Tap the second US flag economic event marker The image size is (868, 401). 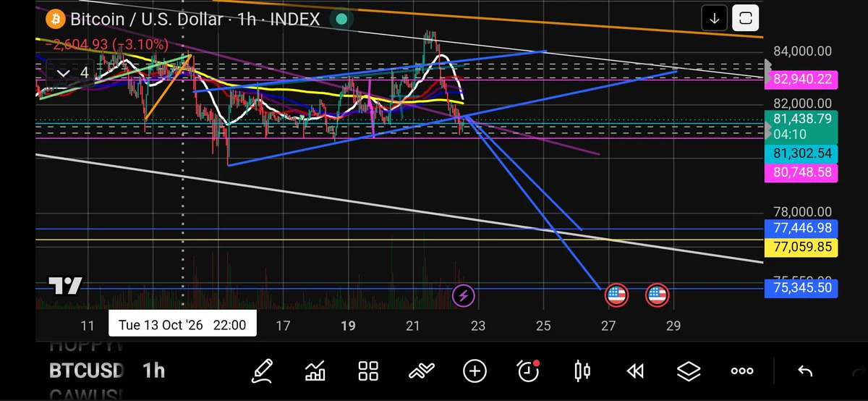pyautogui.click(x=657, y=295)
